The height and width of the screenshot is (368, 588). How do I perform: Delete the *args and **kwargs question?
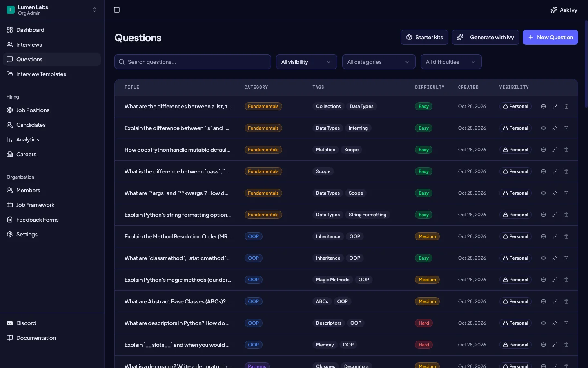pos(566,193)
